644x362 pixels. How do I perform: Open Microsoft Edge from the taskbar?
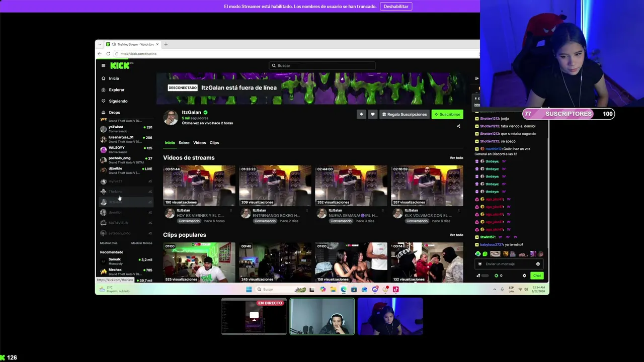coord(344,290)
